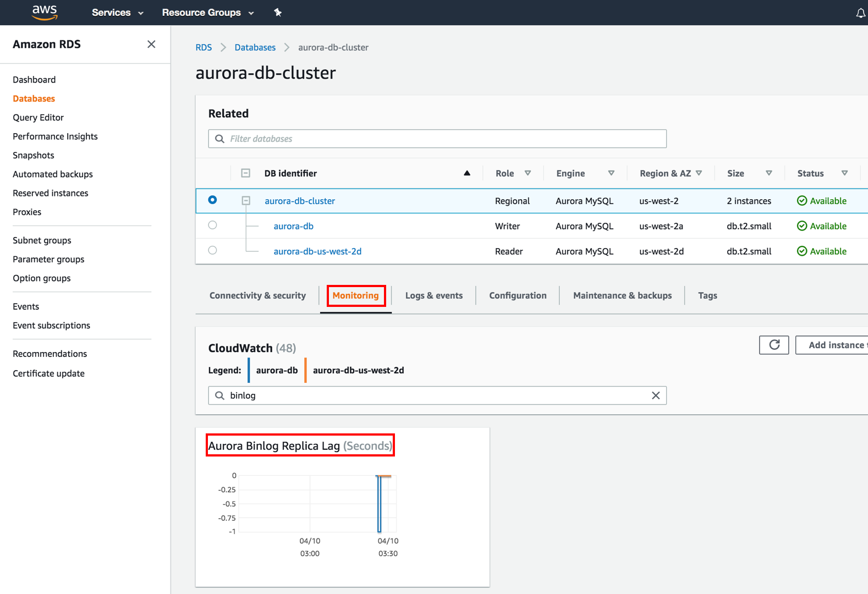Sort by Region & AZ column arrow
This screenshot has width=868, height=594.
699,173
